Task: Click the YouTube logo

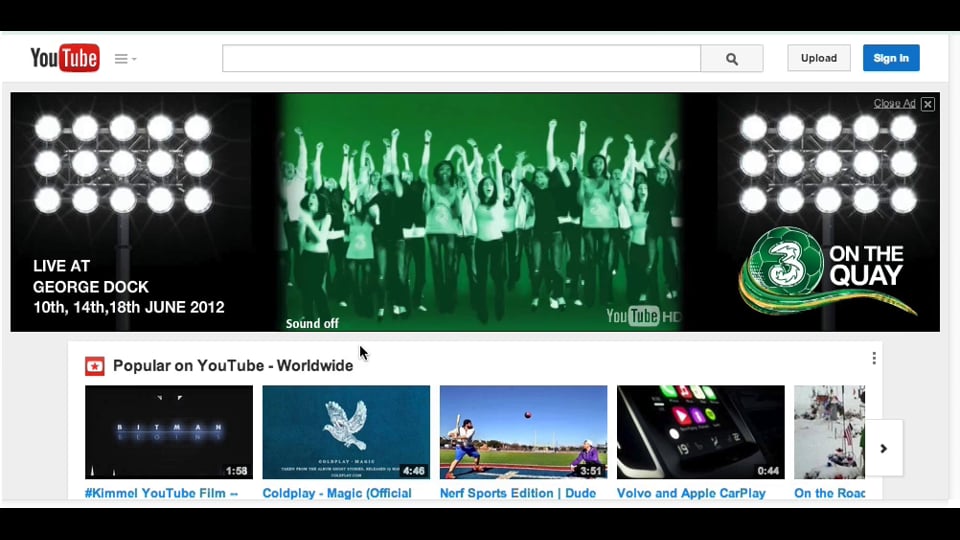Action: point(65,58)
